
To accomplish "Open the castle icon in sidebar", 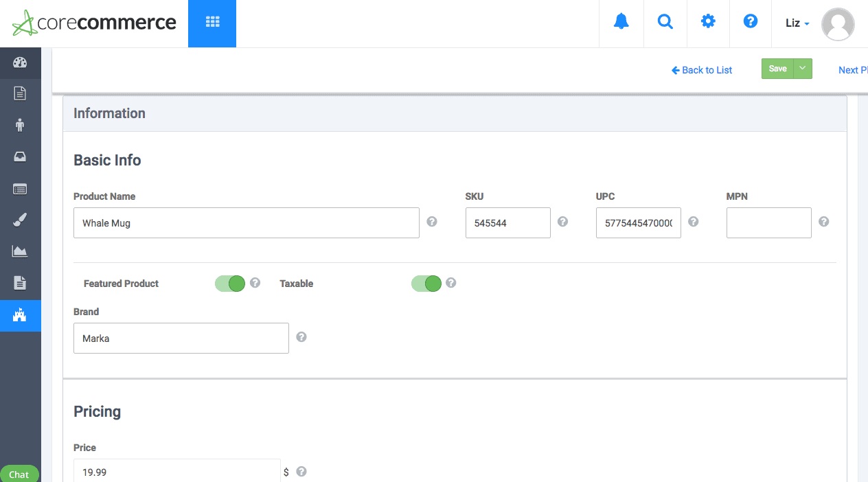I will point(20,316).
